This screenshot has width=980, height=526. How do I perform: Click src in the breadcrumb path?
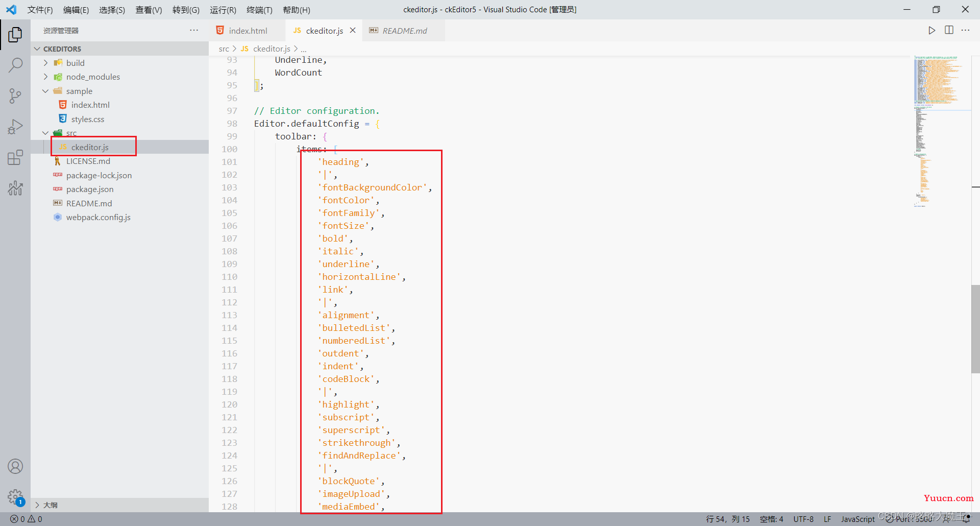224,49
